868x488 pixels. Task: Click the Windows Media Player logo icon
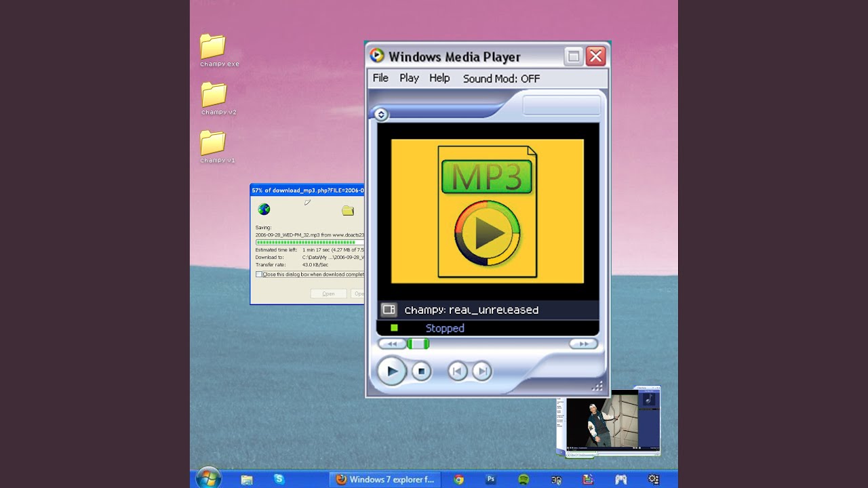(x=376, y=56)
